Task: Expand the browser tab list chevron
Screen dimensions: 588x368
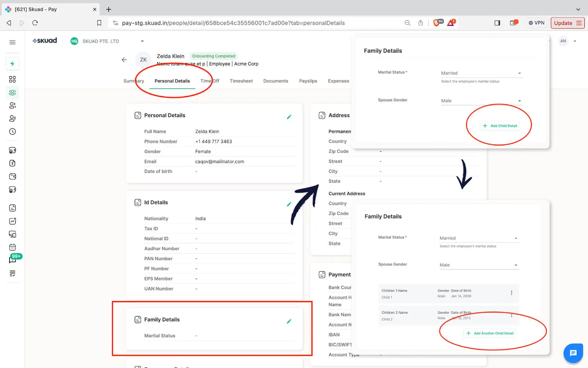Action: coord(578,9)
